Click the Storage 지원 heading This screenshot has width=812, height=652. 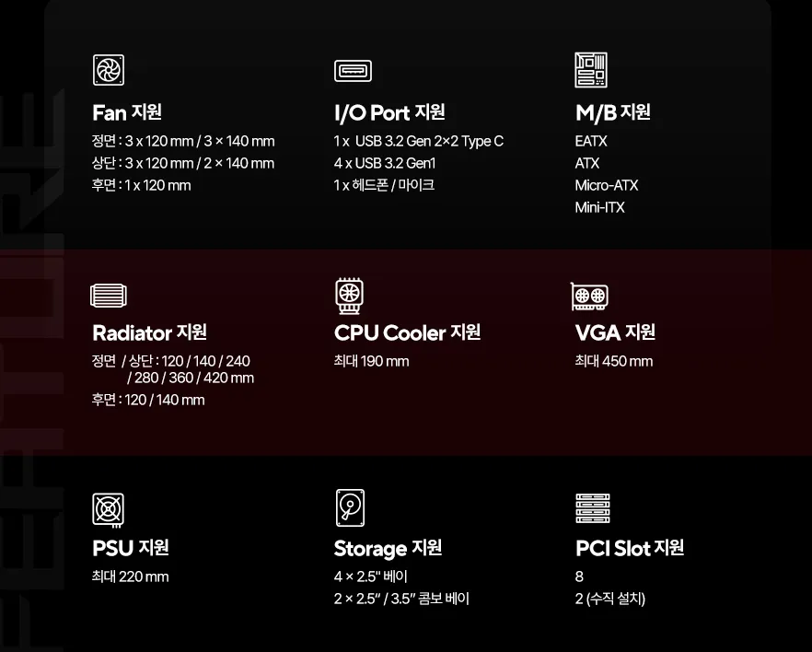pyautogui.click(x=388, y=549)
